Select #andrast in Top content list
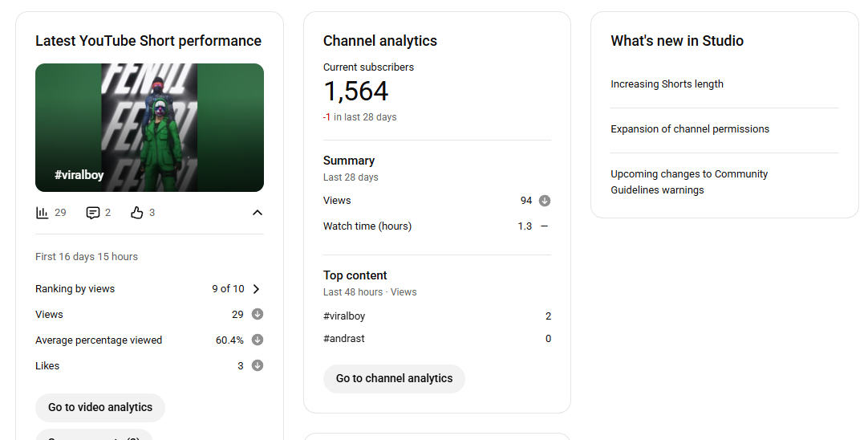 [x=344, y=339]
